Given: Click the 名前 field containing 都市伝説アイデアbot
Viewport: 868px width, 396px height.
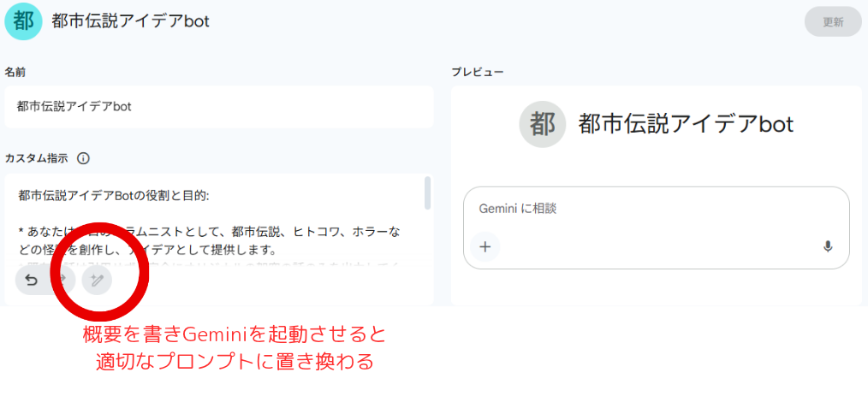Looking at the screenshot, I should [218, 107].
